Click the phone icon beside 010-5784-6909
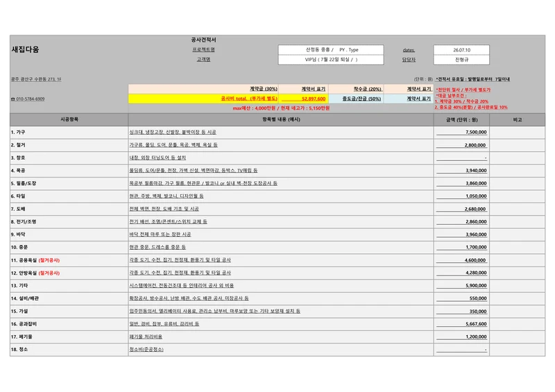 [13, 99]
